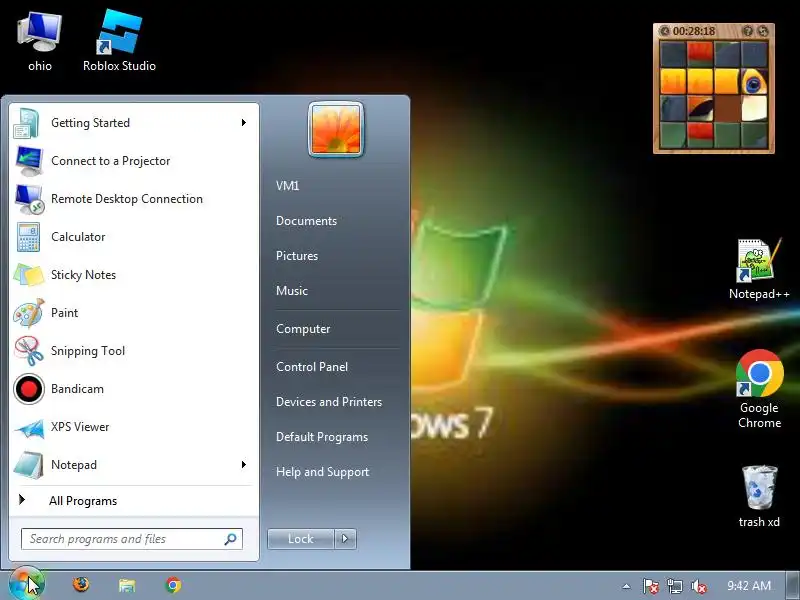
Task: Open Firefox from the taskbar
Action: [81, 585]
